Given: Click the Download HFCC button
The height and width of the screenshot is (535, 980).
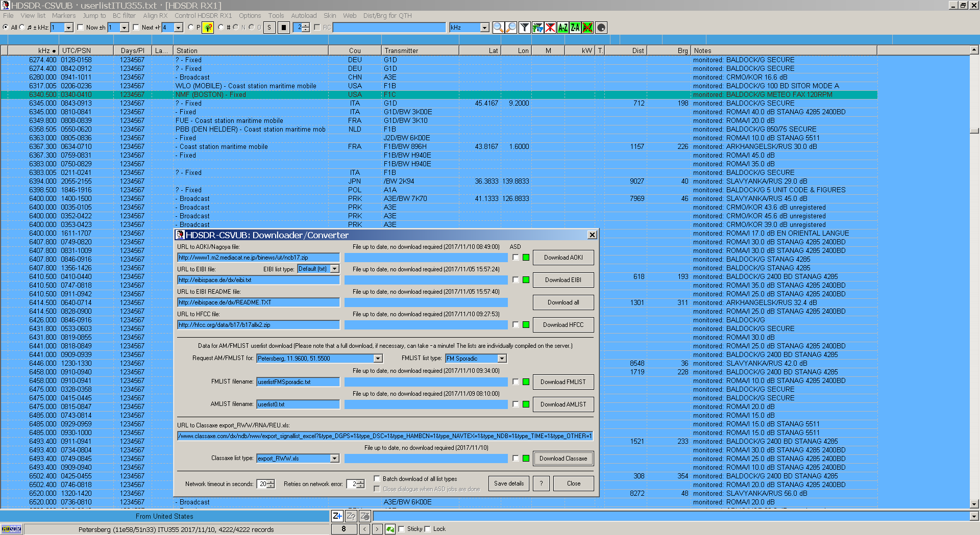Looking at the screenshot, I should [x=563, y=325].
